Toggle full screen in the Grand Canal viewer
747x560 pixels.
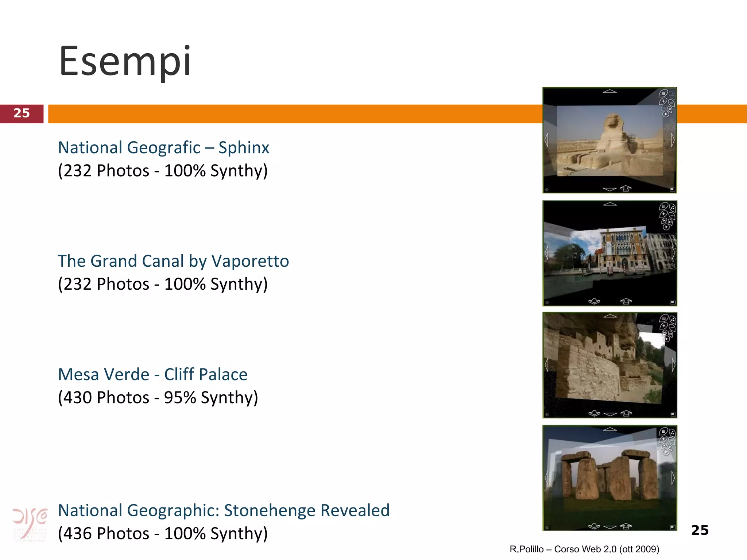[x=673, y=302]
